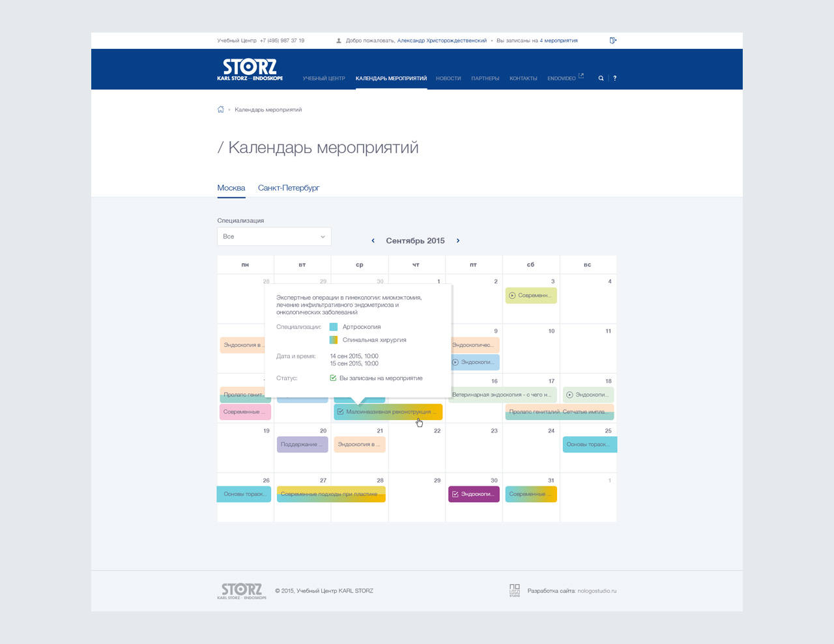Go home via the breadcrumb house icon
This screenshot has height=644, width=834.
[x=221, y=109]
